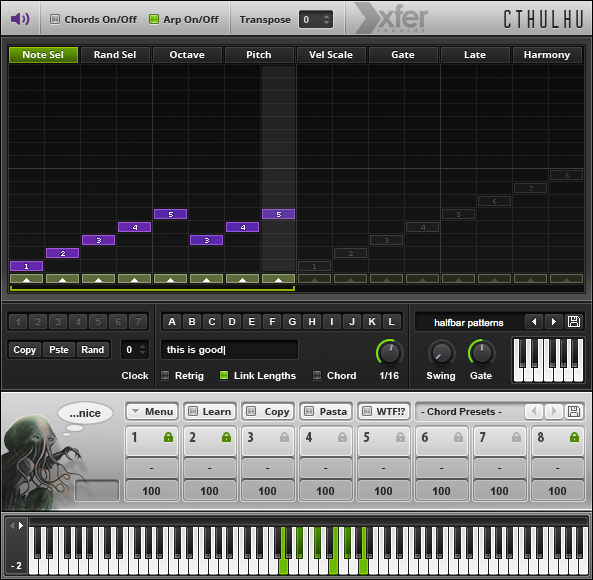This screenshot has width=593, height=580.
Task: Go to the previous arp preset
Action: 534,322
